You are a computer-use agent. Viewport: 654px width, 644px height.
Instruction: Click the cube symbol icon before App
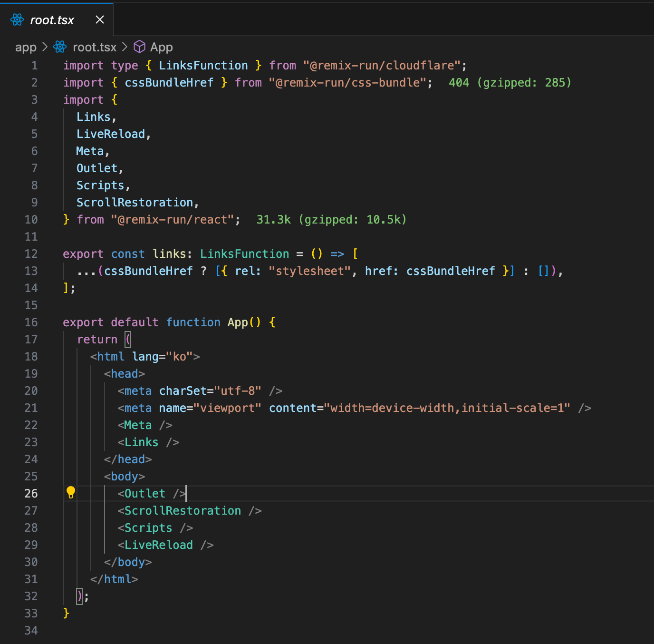[139, 47]
